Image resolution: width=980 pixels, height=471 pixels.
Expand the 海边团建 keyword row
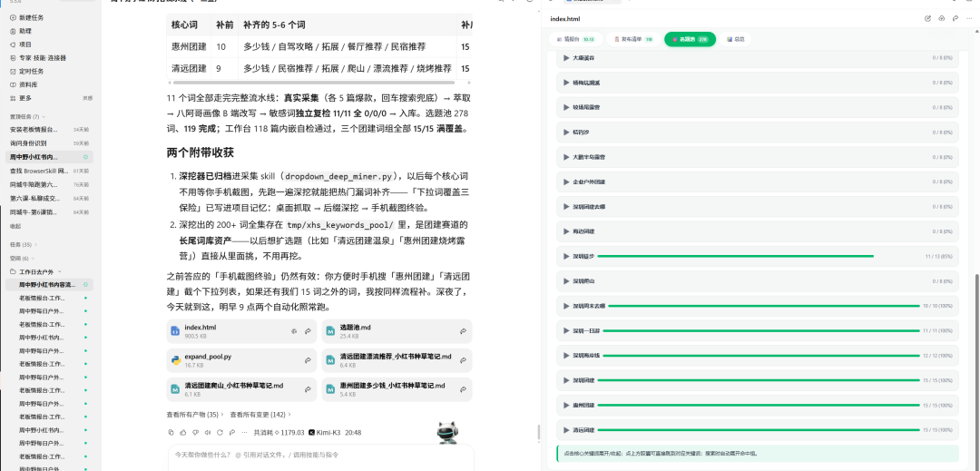point(758,231)
